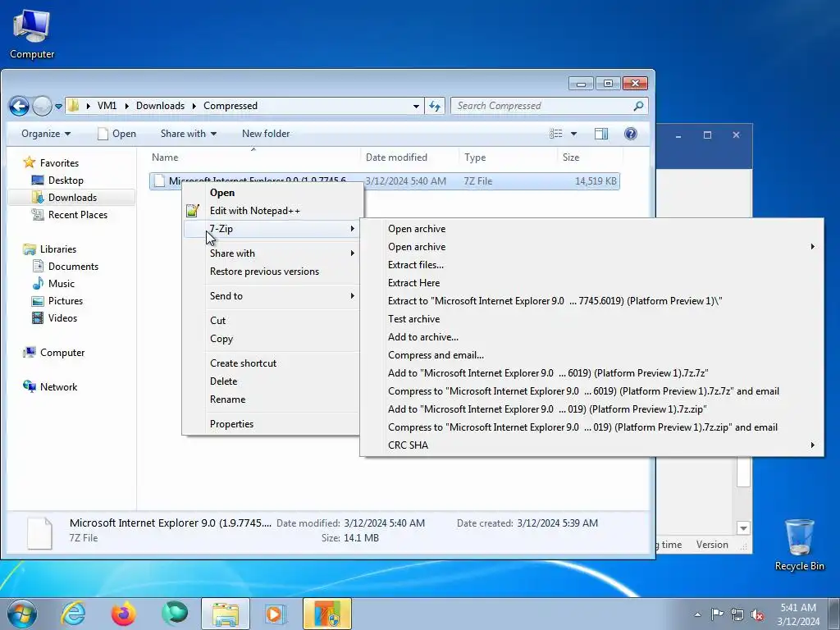Expand the second Open archive submenu arrow
The width and height of the screenshot is (840, 630).
point(813,246)
